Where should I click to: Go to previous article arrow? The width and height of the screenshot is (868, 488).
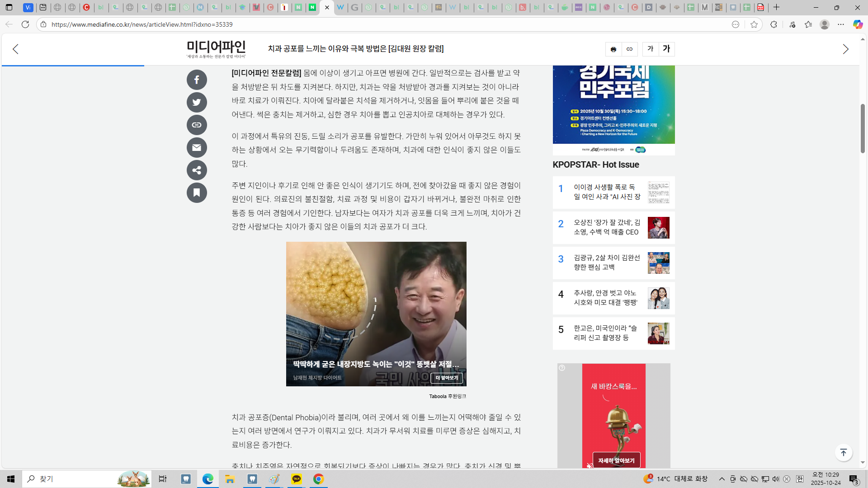pyautogui.click(x=16, y=49)
